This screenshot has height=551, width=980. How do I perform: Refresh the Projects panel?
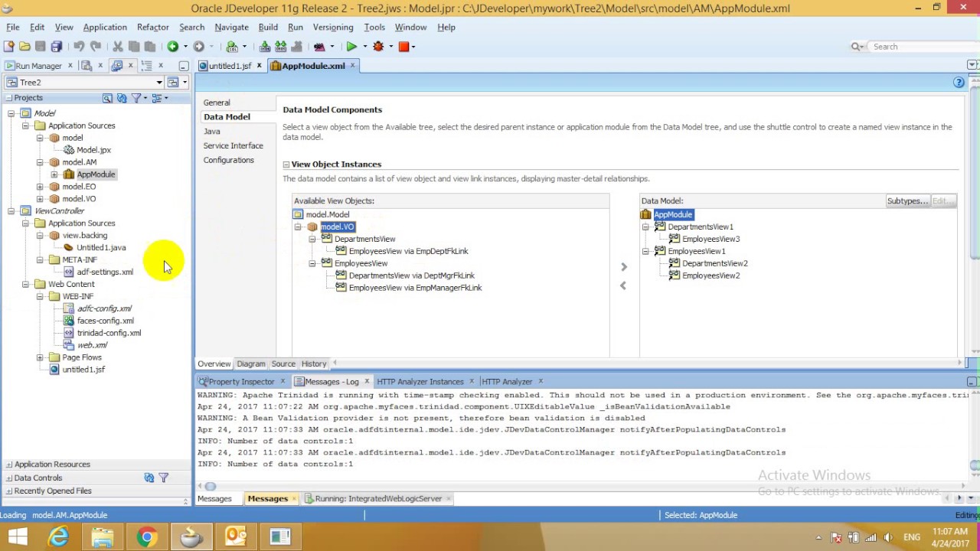tap(122, 98)
